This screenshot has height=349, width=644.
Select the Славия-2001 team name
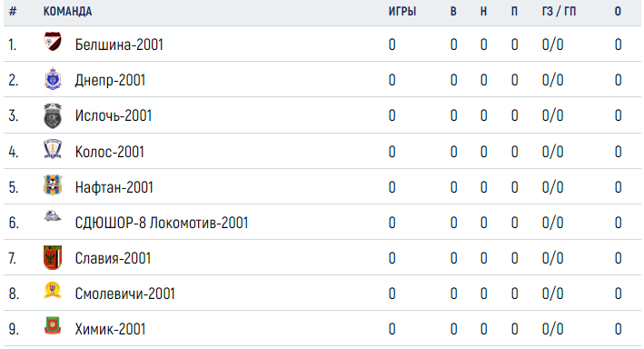113,258
